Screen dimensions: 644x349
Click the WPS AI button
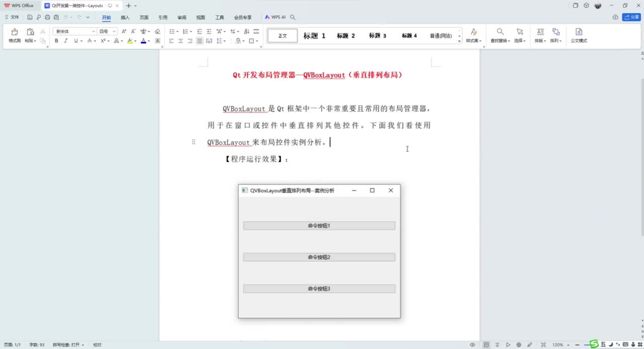coord(276,17)
